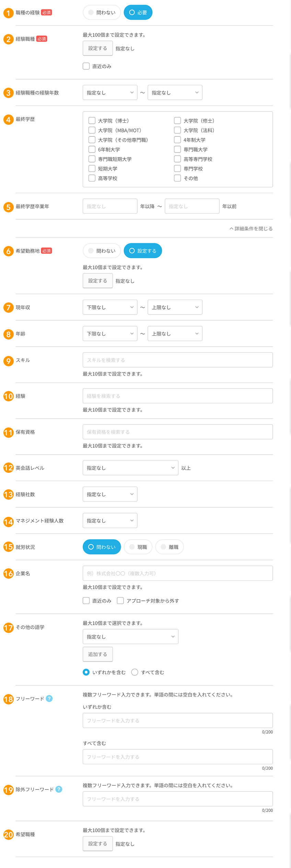Check 大学院（修士）
This screenshot has width=291, height=868.
(177, 121)
